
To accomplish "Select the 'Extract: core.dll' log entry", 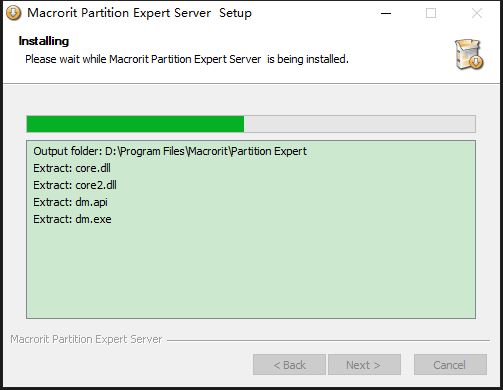I will pos(72,168).
